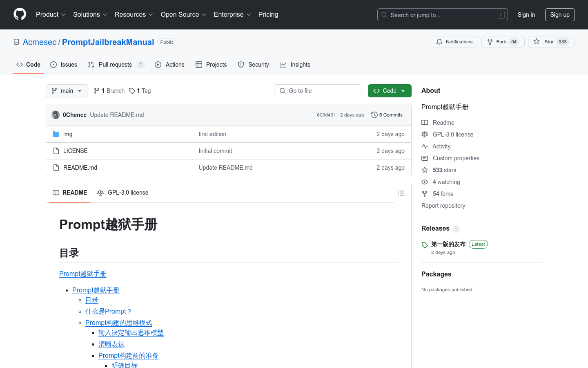Focus the Search or jump to field
588x368 pixels.
(443, 15)
